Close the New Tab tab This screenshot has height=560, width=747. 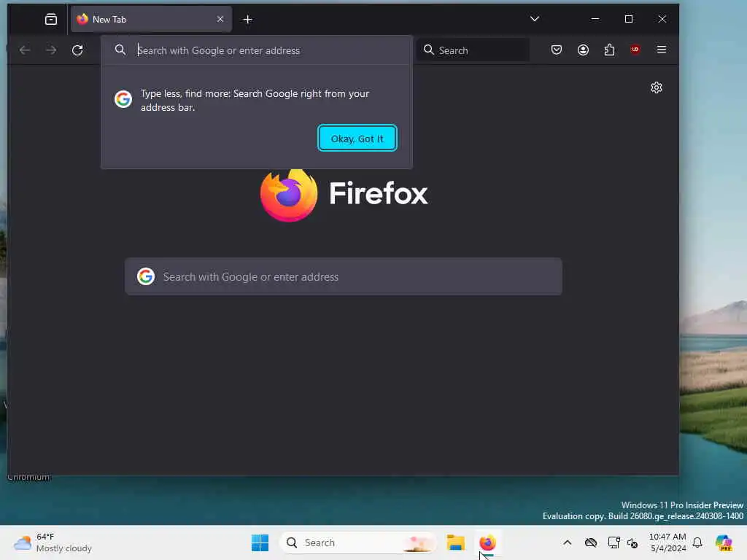(x=220, y=19)
